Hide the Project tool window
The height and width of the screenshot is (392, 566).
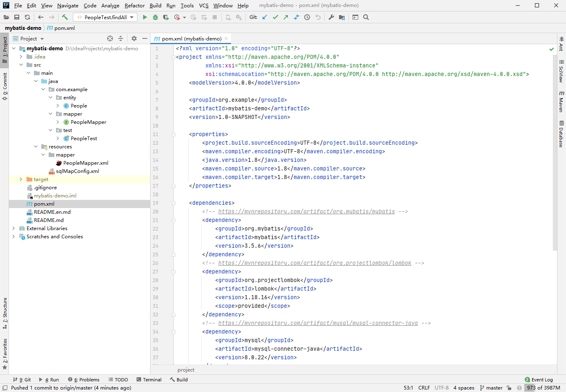(145, 38)
